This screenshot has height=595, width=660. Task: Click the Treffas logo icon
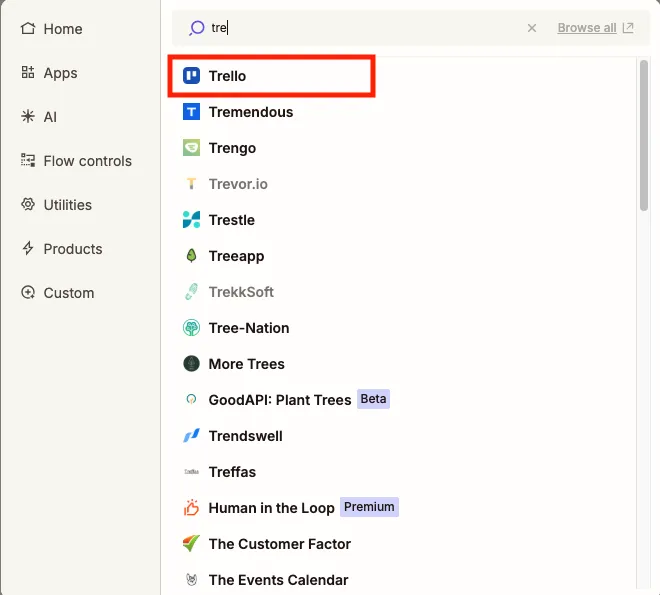coord(191,472)
